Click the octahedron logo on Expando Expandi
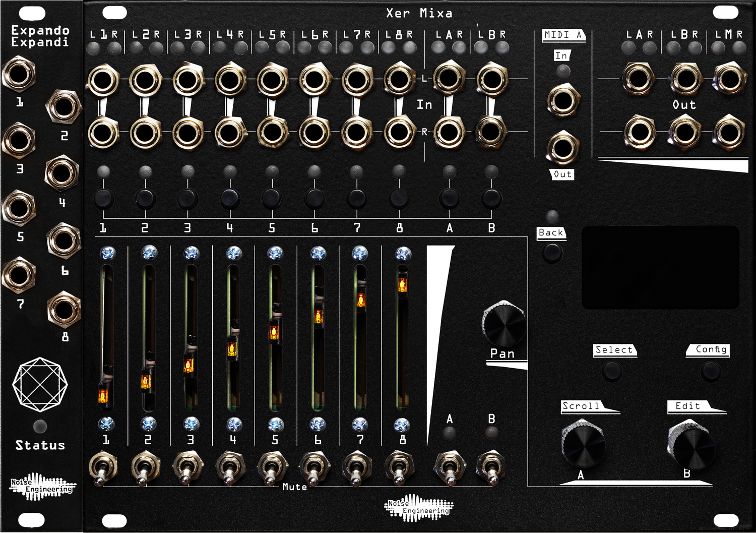 tap(40, 383)
